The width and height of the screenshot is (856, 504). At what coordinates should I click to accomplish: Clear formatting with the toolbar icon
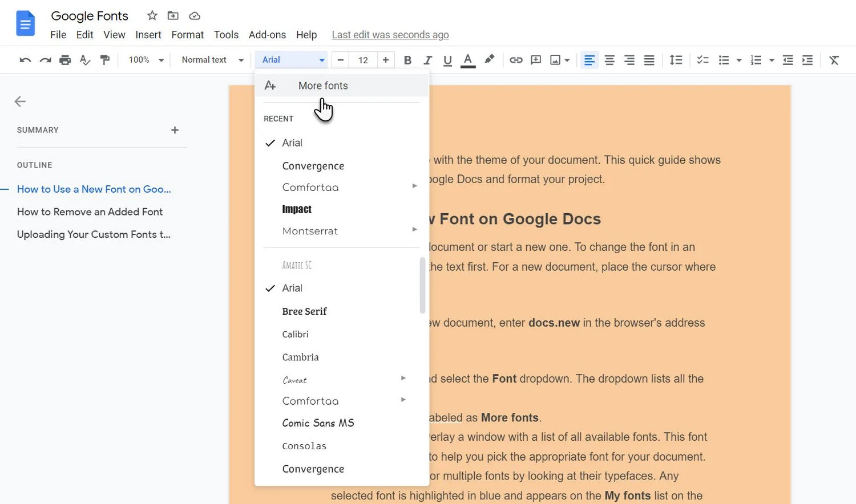pos(834,60)
